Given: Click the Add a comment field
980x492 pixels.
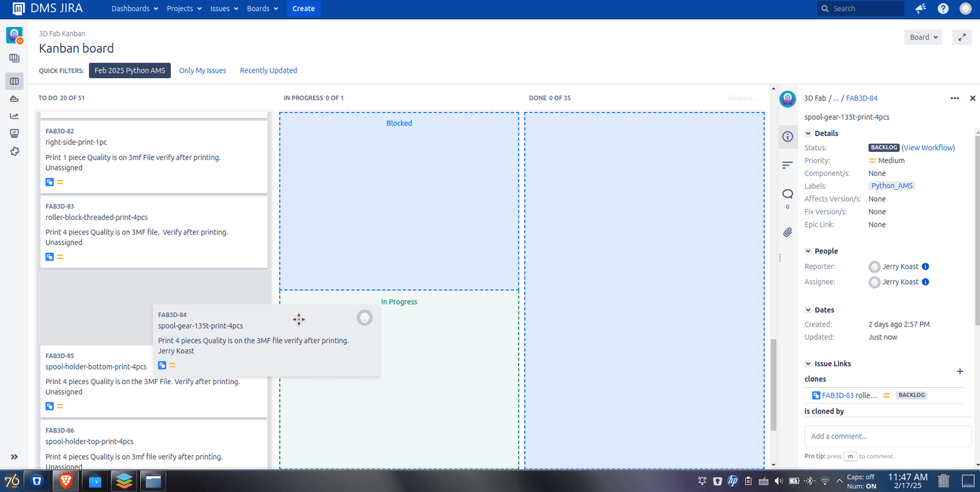Looking at the screenshot, I should coord(888,436).
